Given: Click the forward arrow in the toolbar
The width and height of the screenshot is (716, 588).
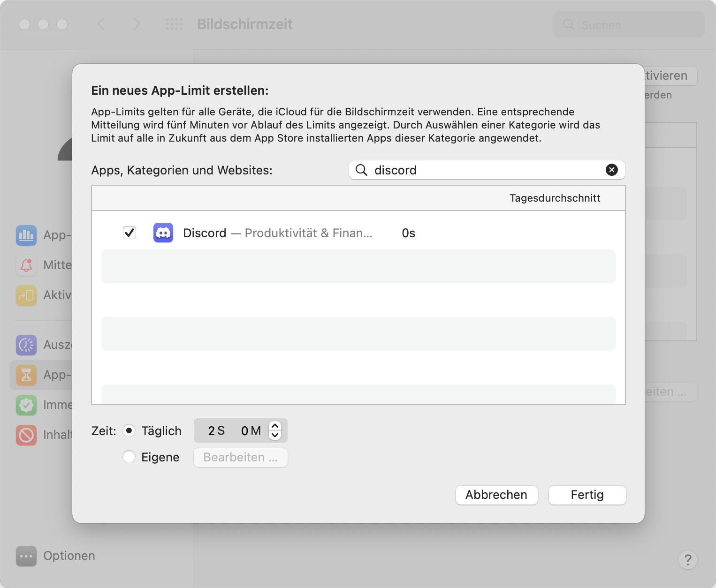Looking at the screenshot, I should pyautogui.click(x=136, y=24).
